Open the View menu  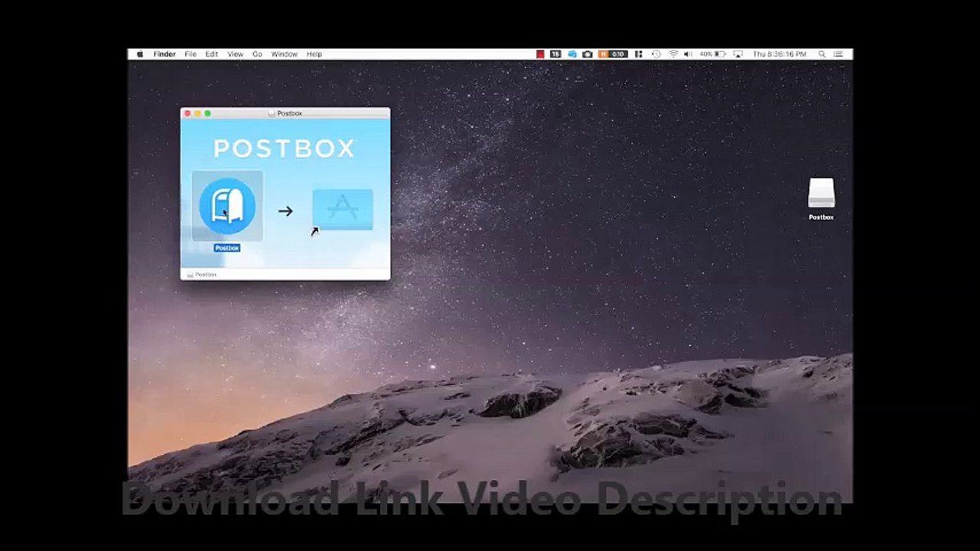click(235, 54)
